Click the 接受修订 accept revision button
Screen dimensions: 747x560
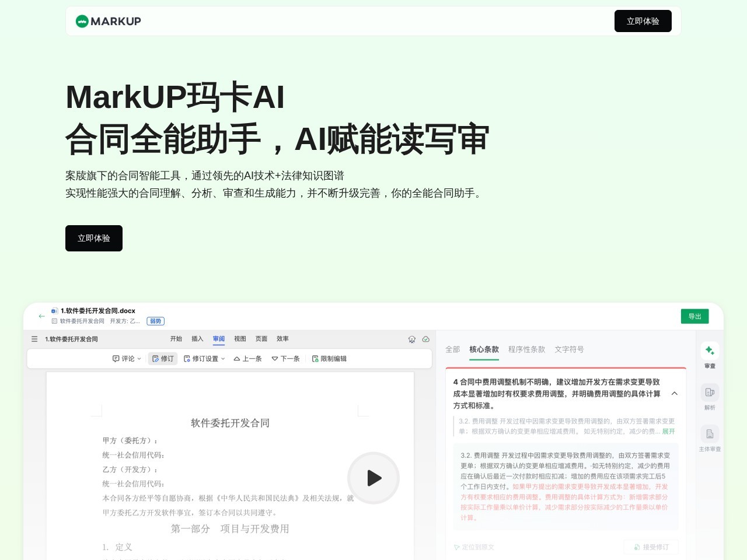pos(651,547)
